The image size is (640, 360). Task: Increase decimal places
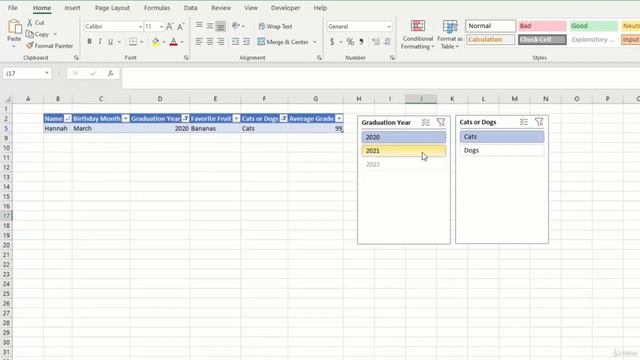coord(376,42)
